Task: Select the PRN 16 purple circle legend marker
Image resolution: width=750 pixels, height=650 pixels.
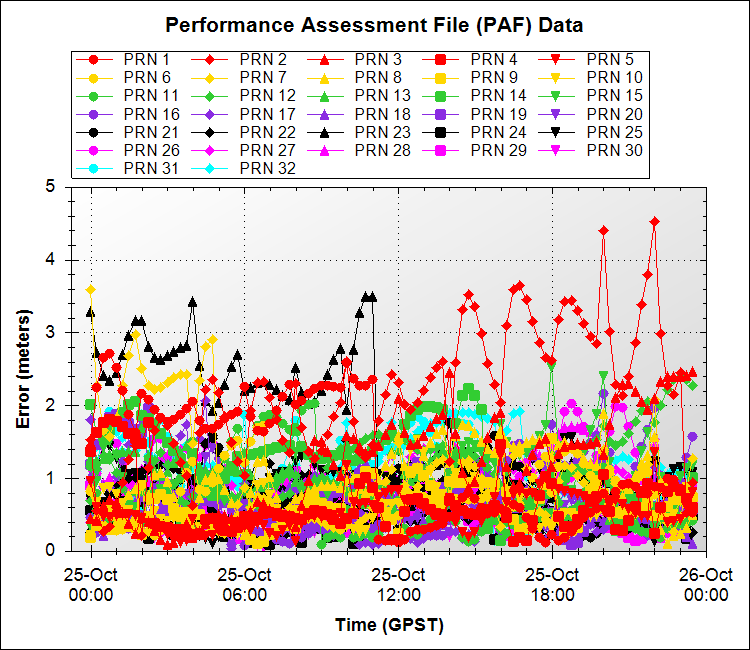Action: coord(92,114)
